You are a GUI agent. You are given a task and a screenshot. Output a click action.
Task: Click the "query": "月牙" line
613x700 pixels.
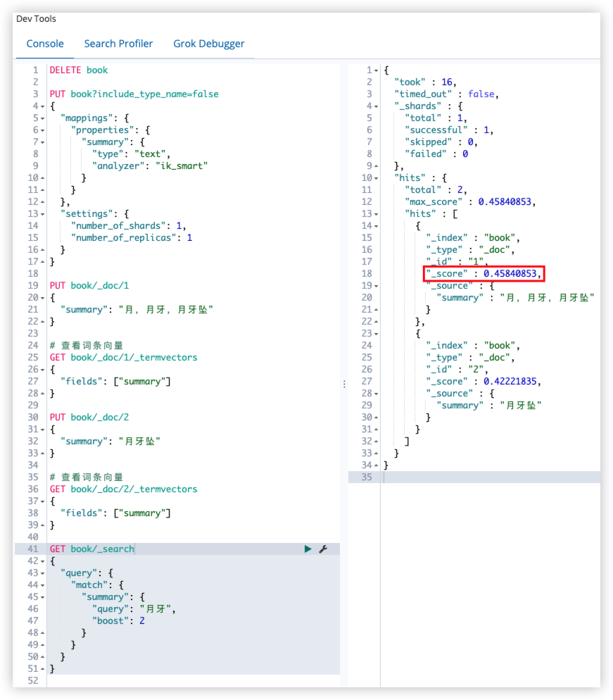(x=134, y=609)
